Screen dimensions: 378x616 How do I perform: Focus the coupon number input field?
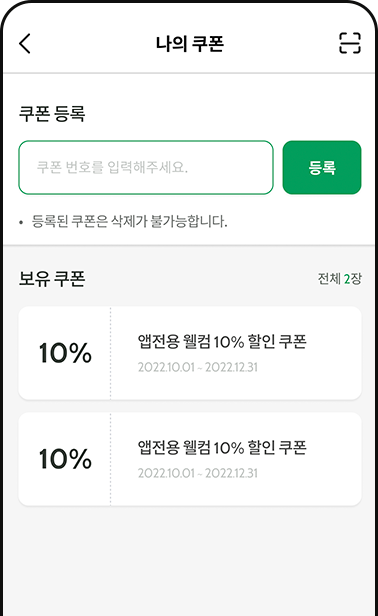(146, 167)
